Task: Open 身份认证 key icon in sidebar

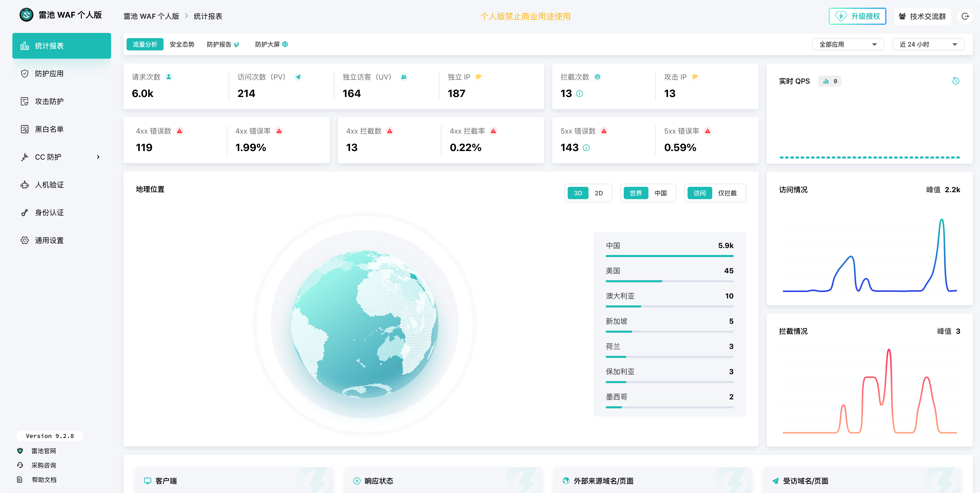Action: click(25, 213)
